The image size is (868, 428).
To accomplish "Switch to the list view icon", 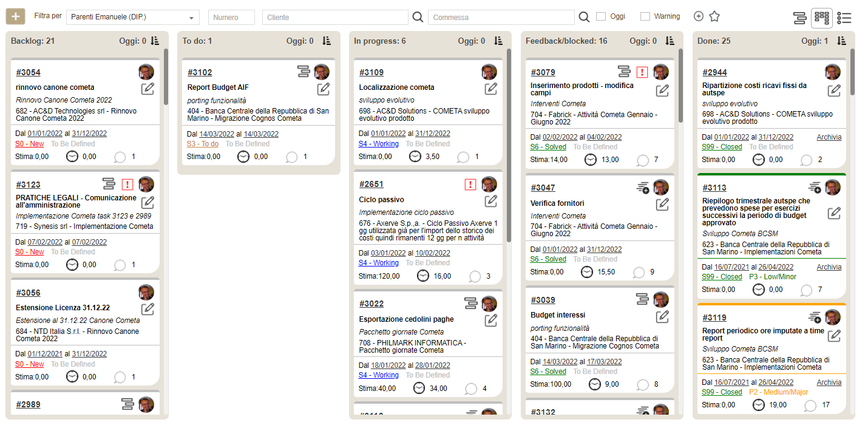I will [844, 18].
